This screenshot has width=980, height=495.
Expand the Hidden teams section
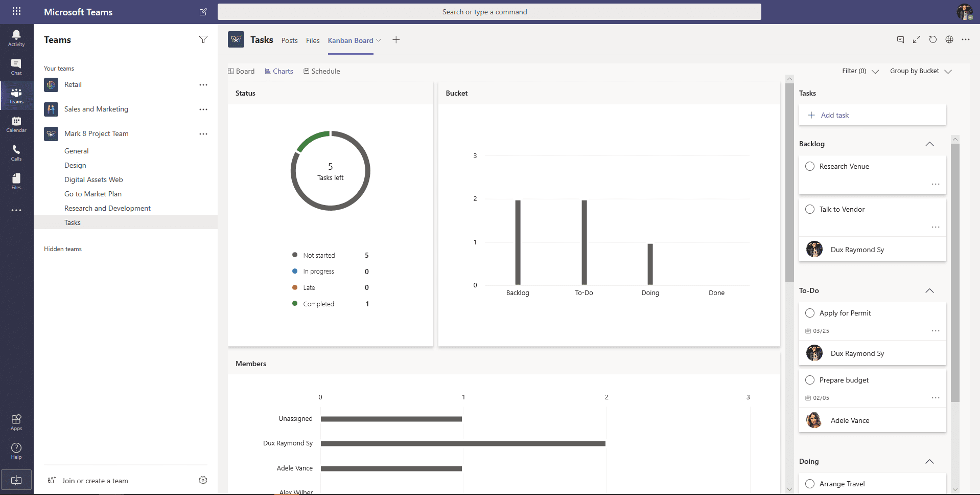(x=63, y=249)
